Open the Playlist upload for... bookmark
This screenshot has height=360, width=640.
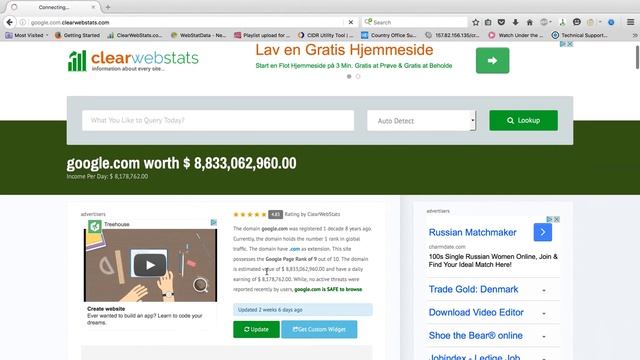tap(262, 36)
